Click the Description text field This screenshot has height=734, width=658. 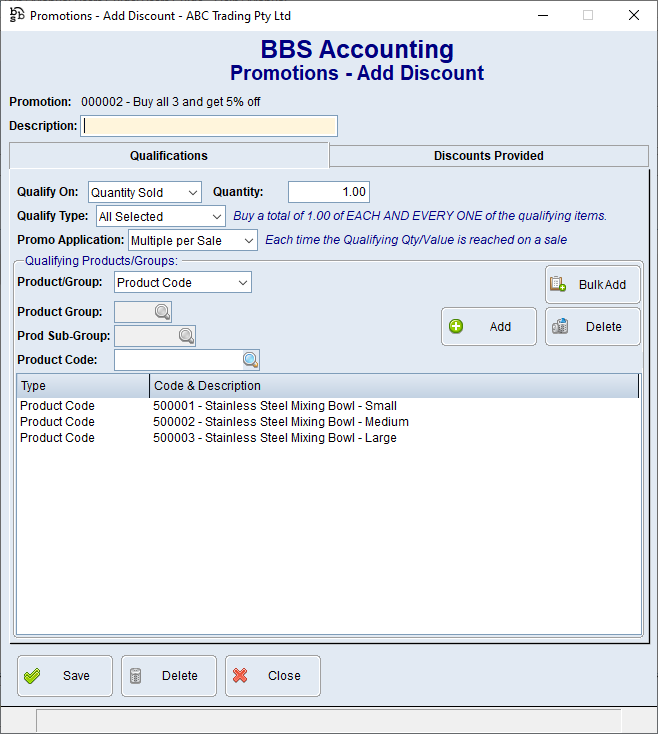tap(210, 126)
